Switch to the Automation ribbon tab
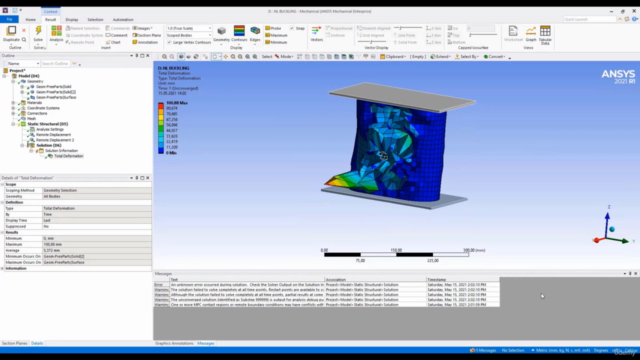640x360 pixels. tap(123, 19)
